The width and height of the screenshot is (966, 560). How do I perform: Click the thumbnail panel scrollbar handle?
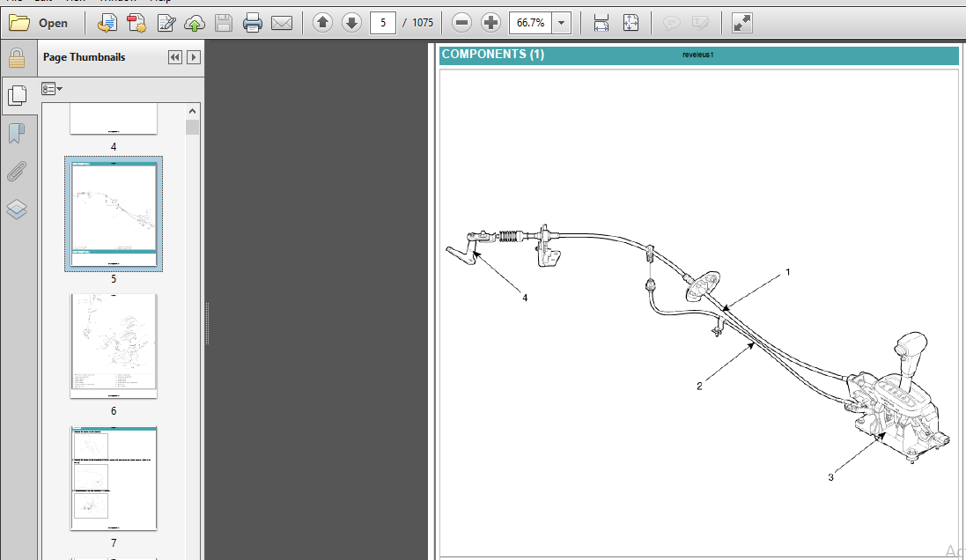tap(192, 127)
